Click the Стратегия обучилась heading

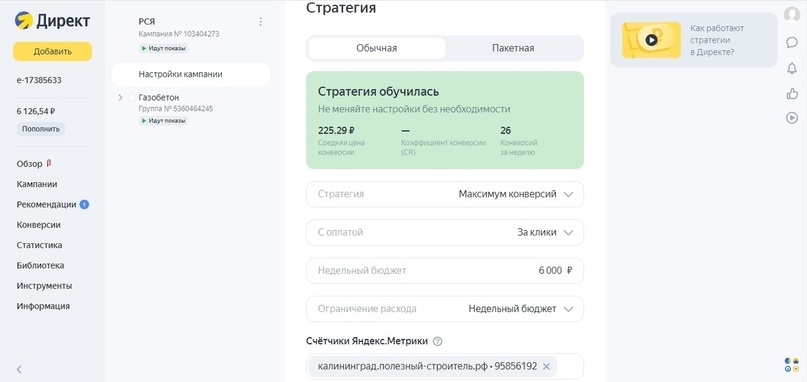pos(379,92)
